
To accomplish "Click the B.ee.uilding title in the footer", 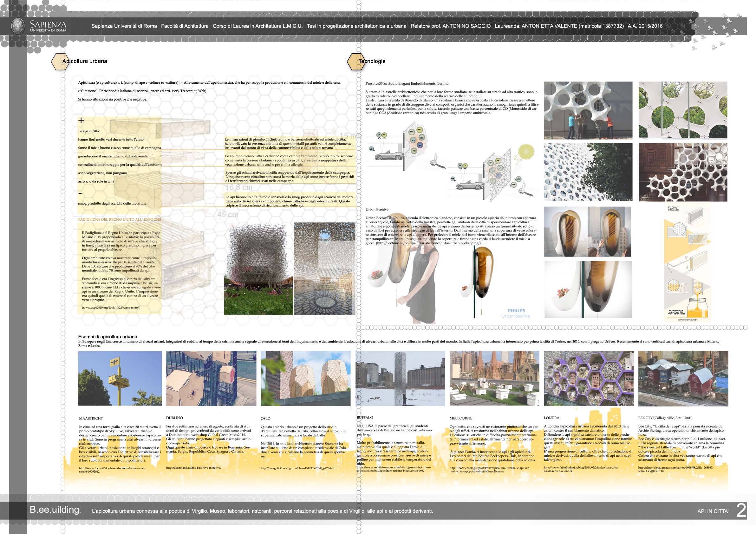I will [55, 509].
